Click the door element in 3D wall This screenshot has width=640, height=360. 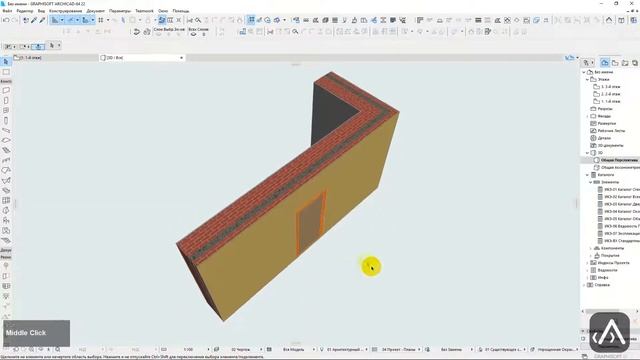pyautogui.click(x=311, y=222)
